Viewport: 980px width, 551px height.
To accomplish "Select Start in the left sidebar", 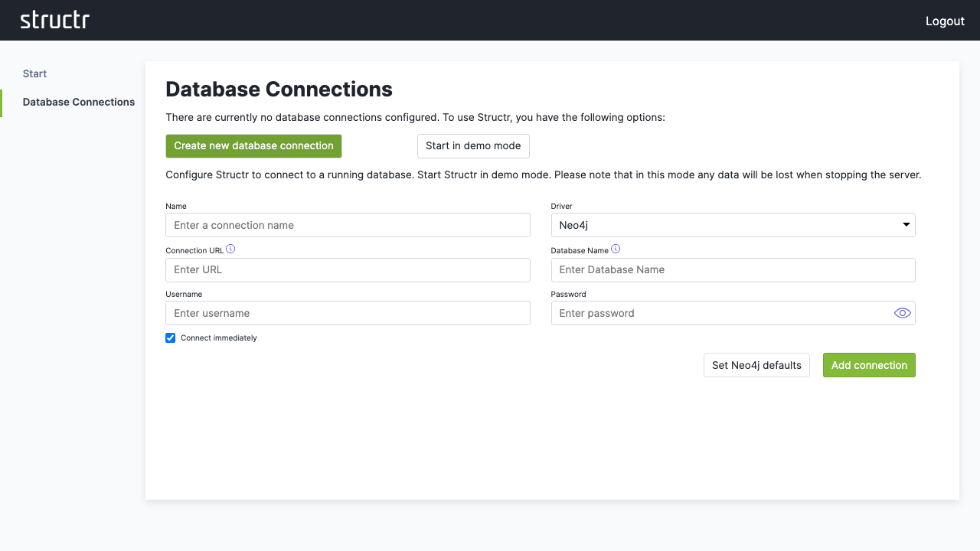I will (x=34, y=73).
